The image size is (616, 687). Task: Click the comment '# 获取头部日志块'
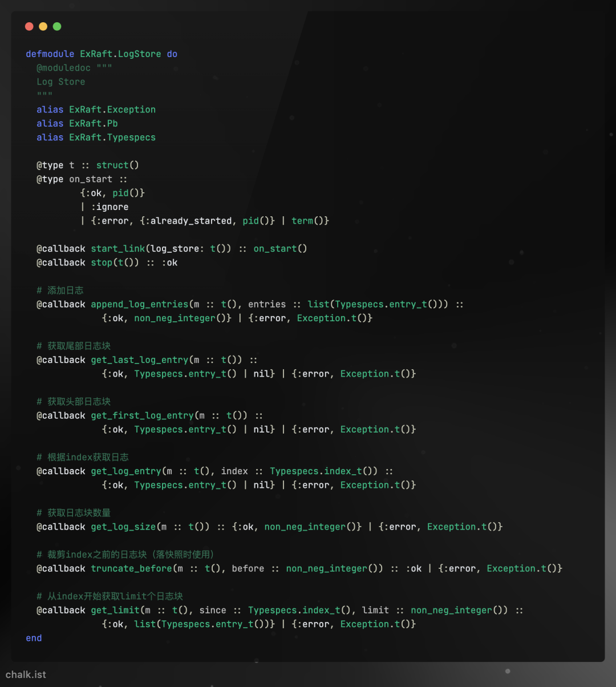tap(74, 402)
